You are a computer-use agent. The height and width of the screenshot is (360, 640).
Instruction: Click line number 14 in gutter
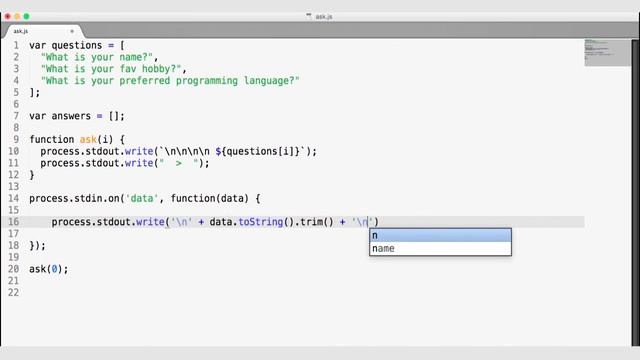(x=13, y=198)
